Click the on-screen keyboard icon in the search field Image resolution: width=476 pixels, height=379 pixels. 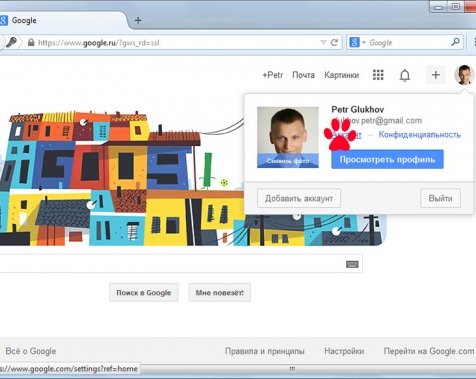352,264
